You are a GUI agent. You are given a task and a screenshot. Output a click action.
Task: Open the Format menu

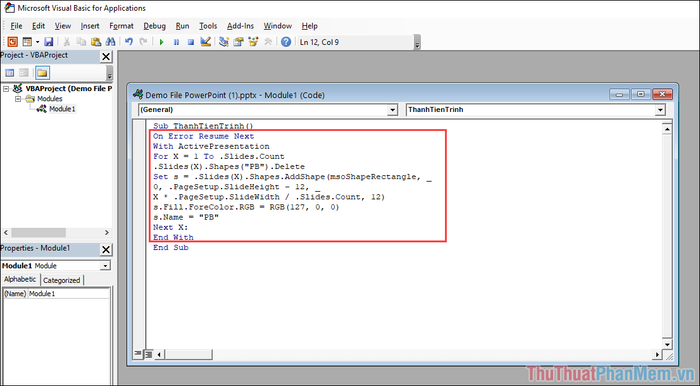click(x=121, y=26)
